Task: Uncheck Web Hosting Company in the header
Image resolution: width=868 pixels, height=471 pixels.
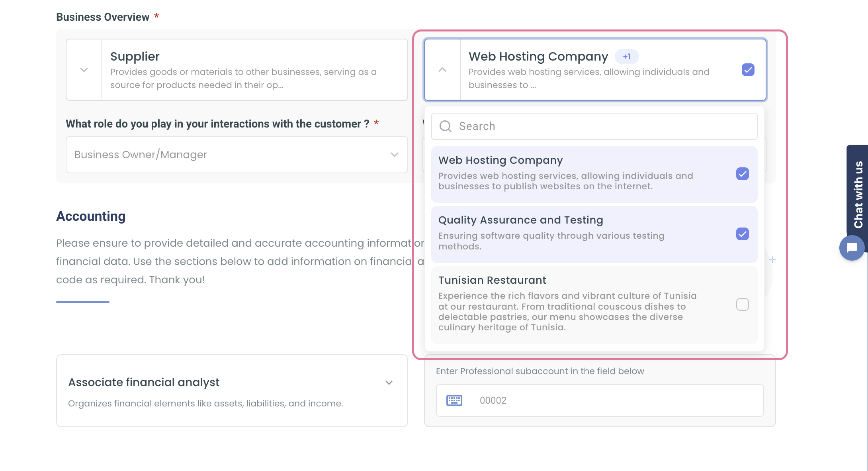Action: click(748, 70)
